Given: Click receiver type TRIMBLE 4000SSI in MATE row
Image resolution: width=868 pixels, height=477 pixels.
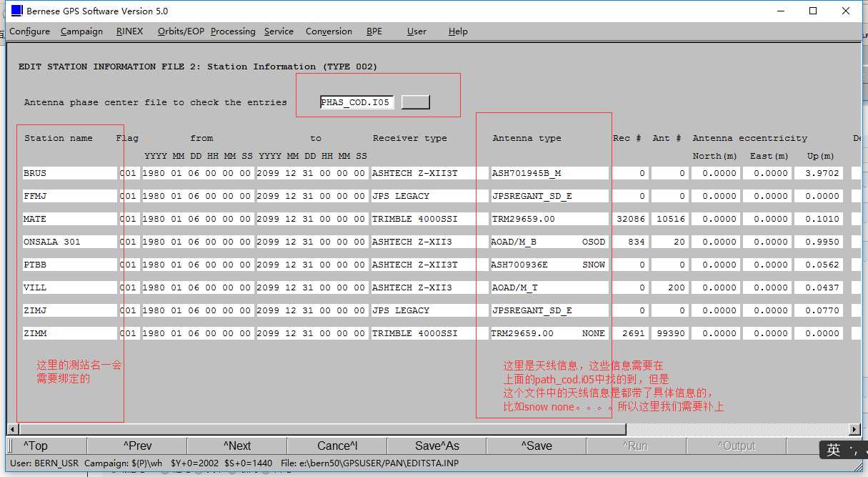Looking at the screenshot, I should [x=429, y=219].
